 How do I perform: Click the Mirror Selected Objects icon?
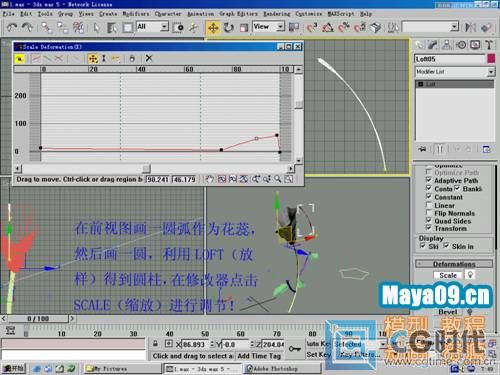tap(470, 27)
